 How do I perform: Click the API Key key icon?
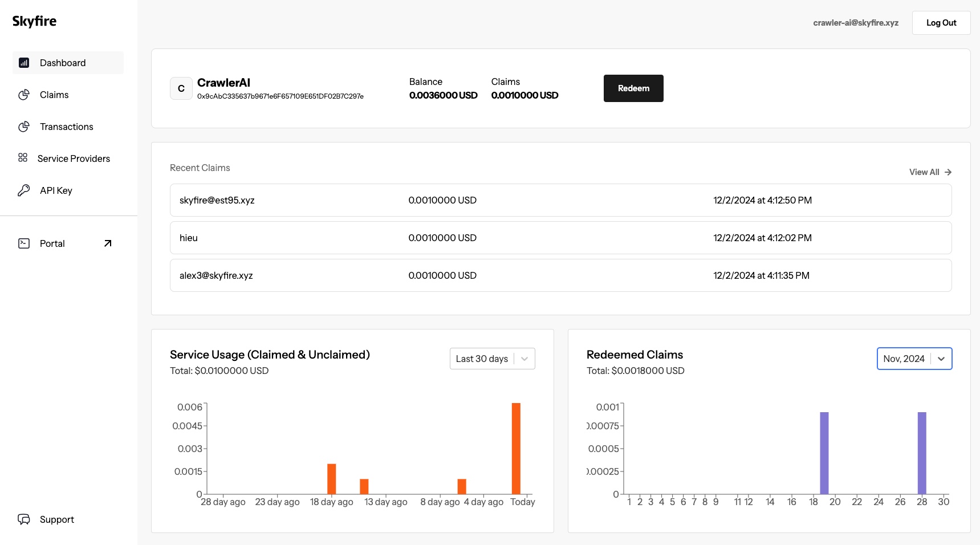[24, 190]
